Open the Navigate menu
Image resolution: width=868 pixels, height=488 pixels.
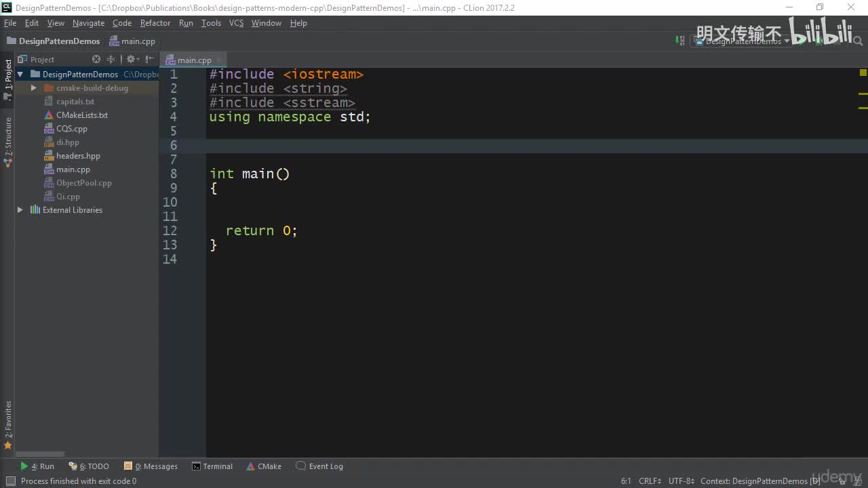[x=89, y=23]
